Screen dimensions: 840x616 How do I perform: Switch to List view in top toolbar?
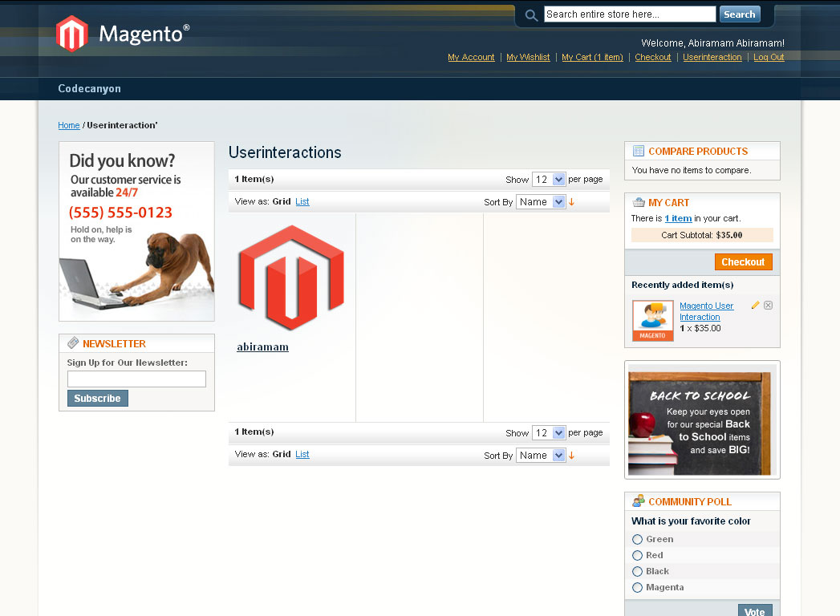(302, 201)
